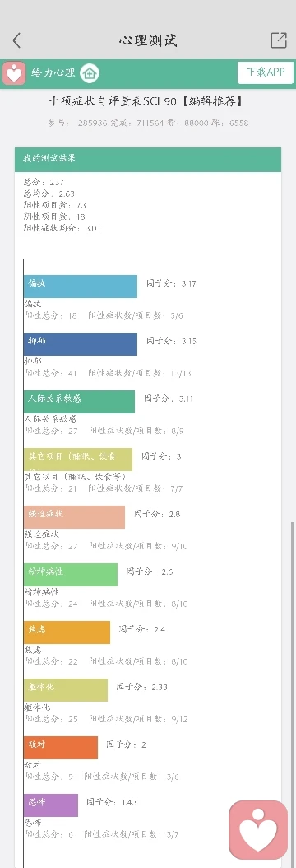This screenshot has height=868, width=296.
Task: Select the salmon 强迫症状 bar
Action: (74, 517)
